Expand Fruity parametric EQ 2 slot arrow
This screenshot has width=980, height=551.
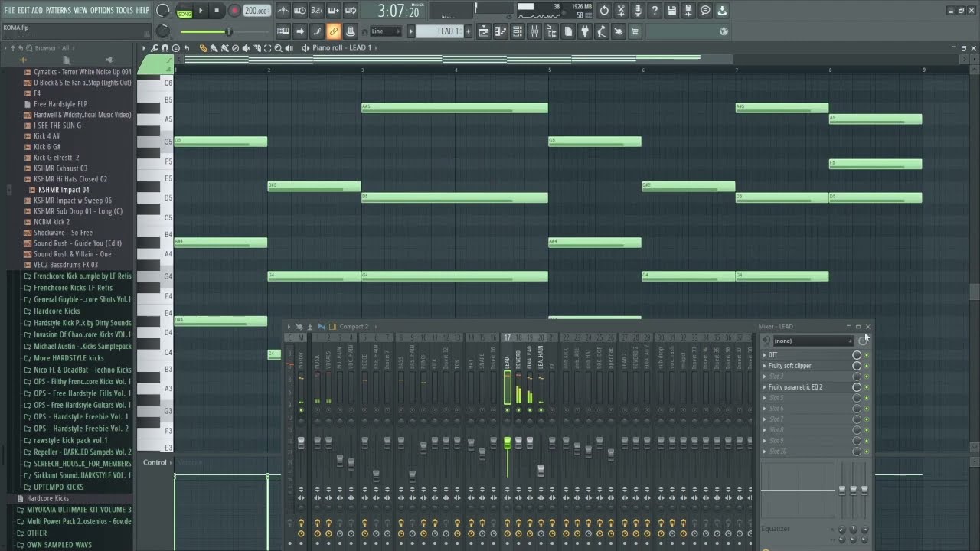pos(764,387)
